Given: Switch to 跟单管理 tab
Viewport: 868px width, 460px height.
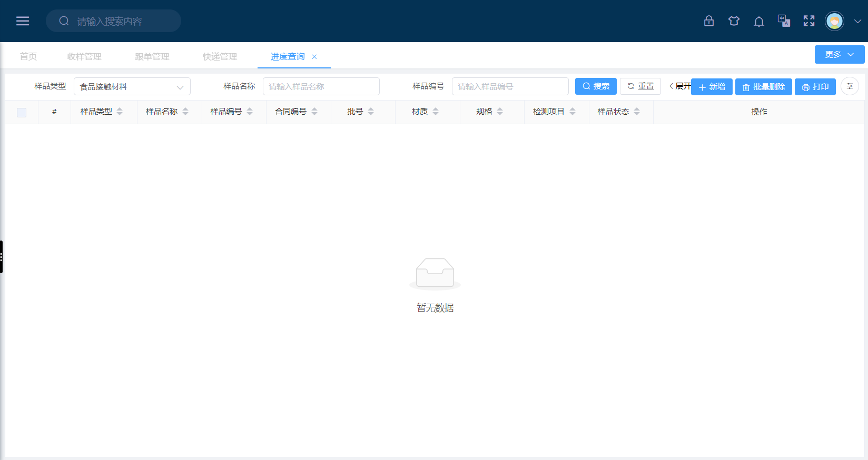Looking at the screenshot, I should tap(152, 56).
